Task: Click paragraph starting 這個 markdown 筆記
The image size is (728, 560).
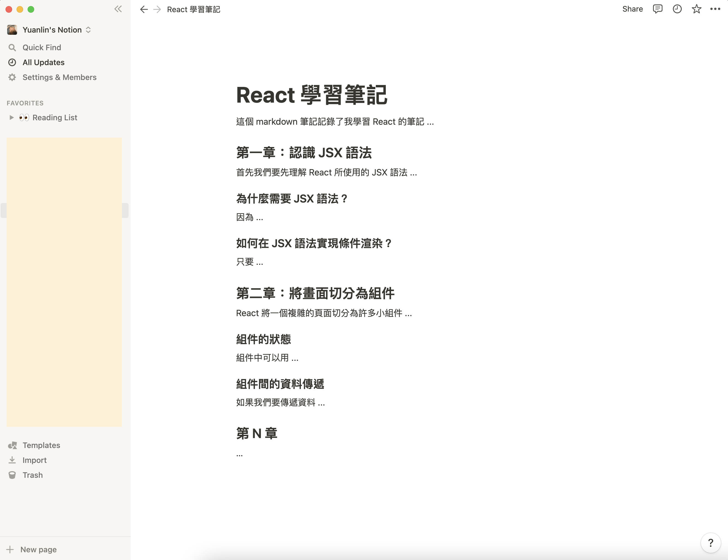Action: 335,122
